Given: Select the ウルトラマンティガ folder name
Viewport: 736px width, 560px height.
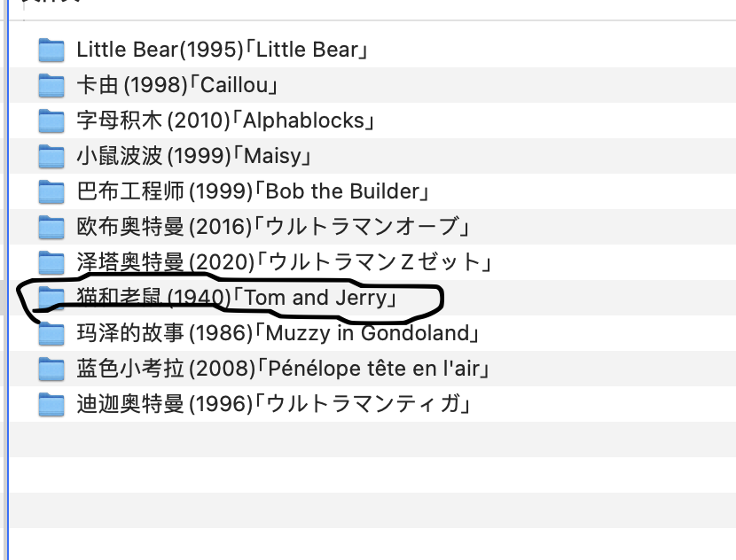Looking at the screenshot, I should click(x=272, y=404).
